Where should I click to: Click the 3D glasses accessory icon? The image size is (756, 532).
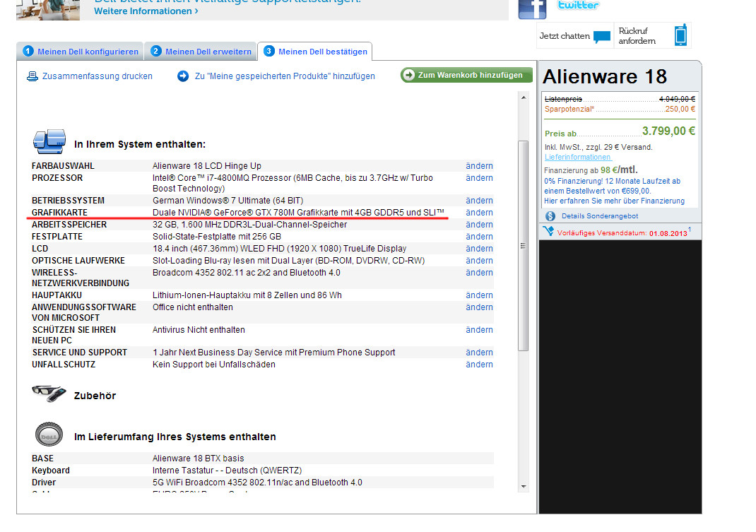tap(49, 393)
